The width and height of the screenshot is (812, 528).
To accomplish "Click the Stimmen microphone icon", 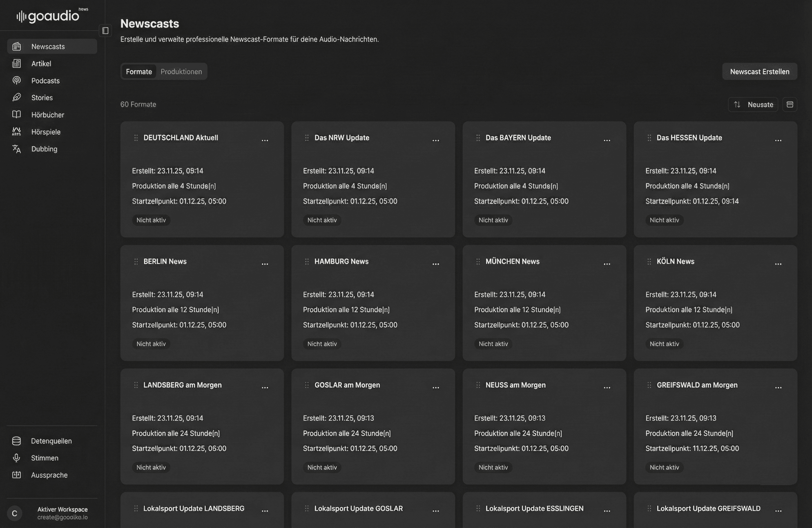I will tap(16, 458).
